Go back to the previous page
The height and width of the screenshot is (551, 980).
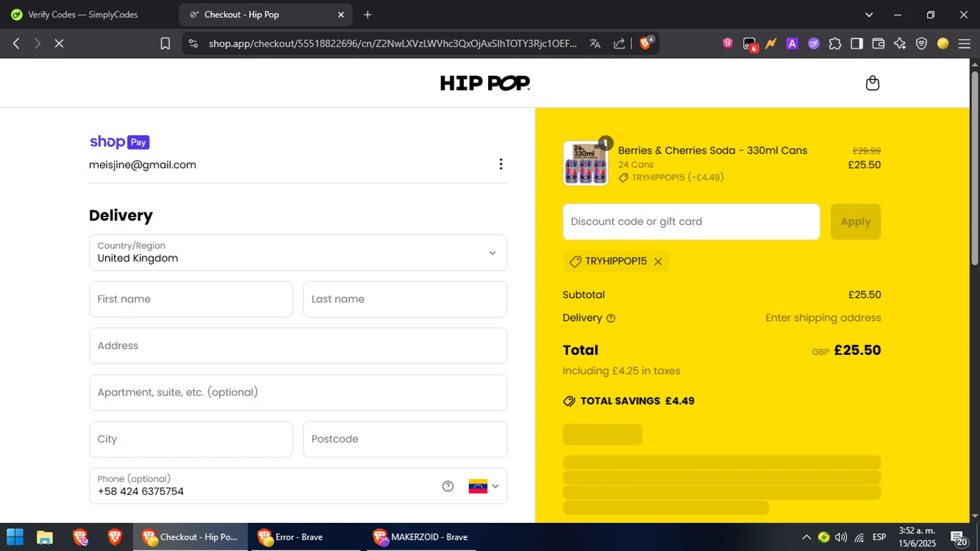[16, 43]
